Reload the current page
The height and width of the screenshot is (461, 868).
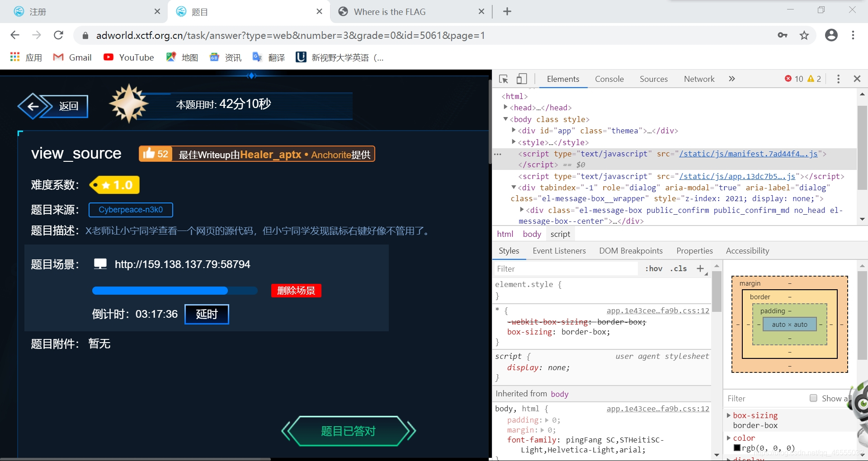click(x=58, y=35)
